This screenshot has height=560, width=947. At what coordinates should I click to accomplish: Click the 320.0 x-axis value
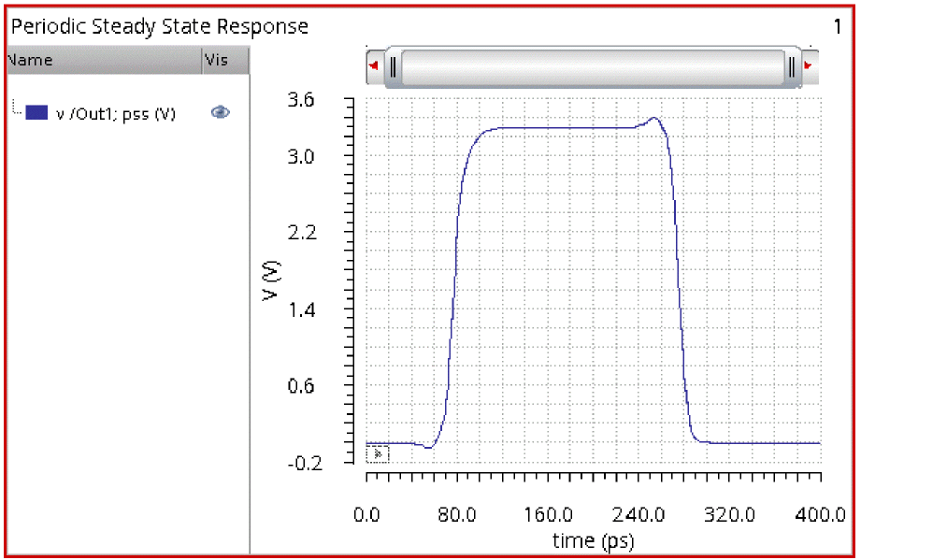coord(729,515)
